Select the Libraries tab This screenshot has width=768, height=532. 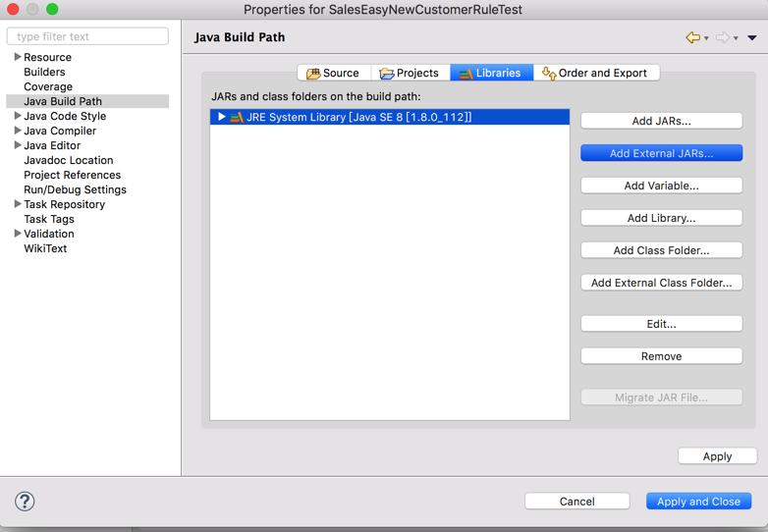click(492, 73)
